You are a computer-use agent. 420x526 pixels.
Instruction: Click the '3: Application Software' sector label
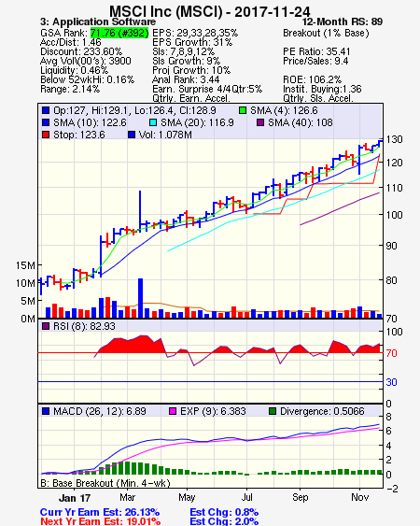[x=98, y=21]
